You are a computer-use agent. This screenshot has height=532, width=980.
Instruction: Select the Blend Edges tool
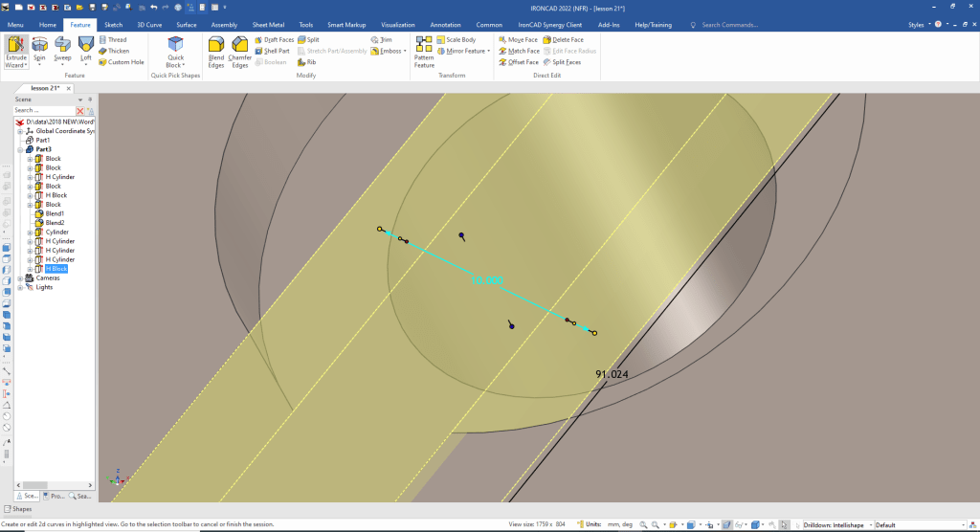(216, 52)
